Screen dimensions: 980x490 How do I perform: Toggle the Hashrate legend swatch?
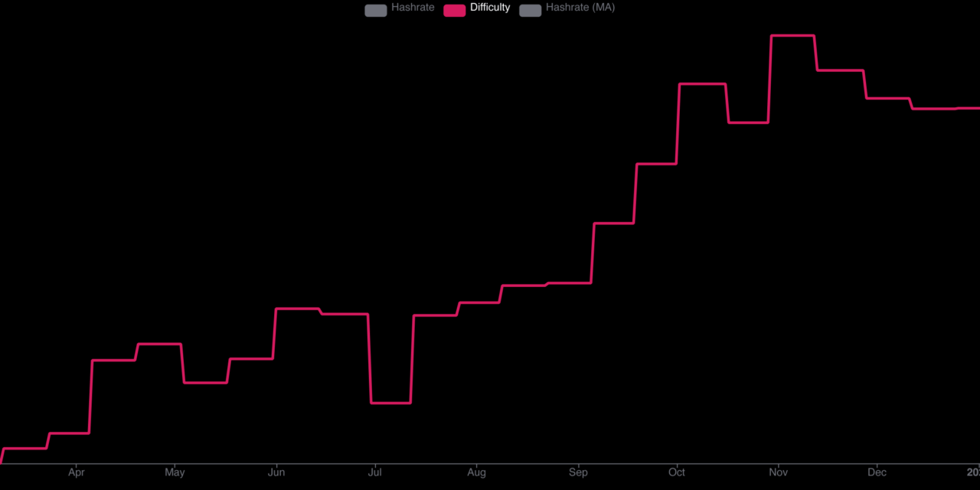(375, 10)
